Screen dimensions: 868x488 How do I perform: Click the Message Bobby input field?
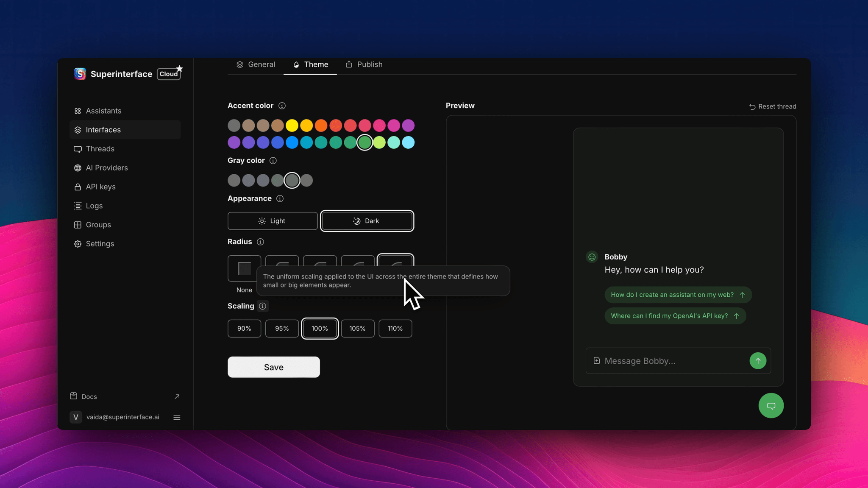coord(661,361)
